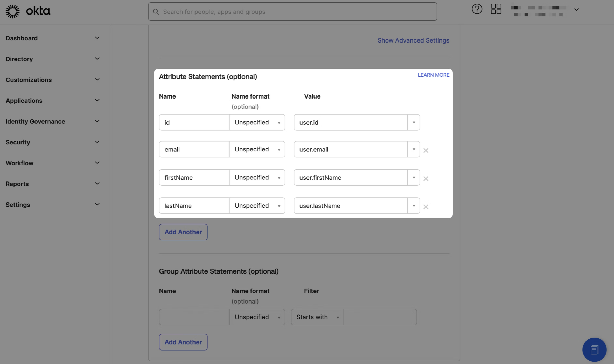Click Show Advanced Settings

pos(413,40)
